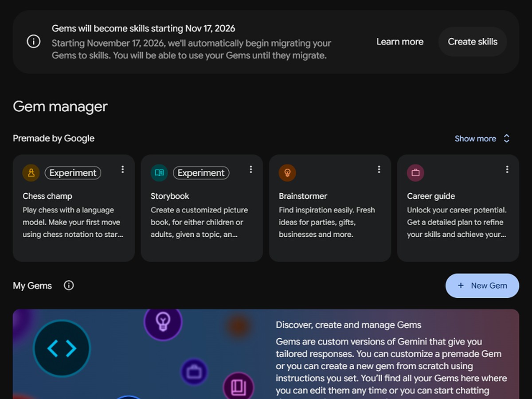Click Experiment badge on Chess champ card

(x=73, y=173)
